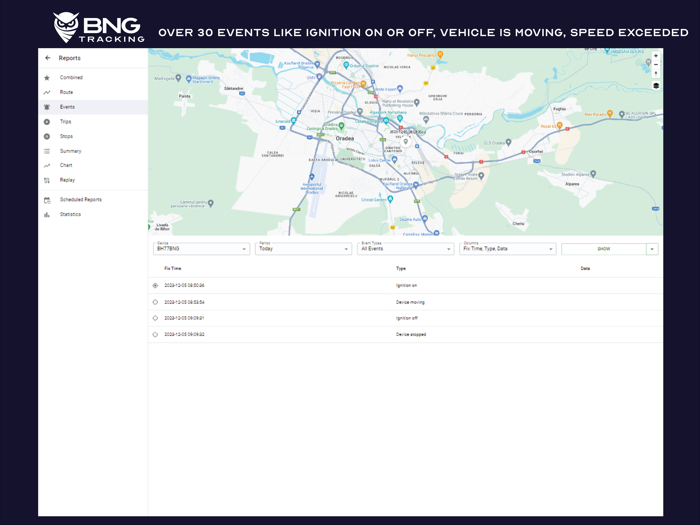Viewport: 700px width, 525px height.
Task: Select the radio for Device moving event
Action: pyautogui.click(x=155, y=302)
